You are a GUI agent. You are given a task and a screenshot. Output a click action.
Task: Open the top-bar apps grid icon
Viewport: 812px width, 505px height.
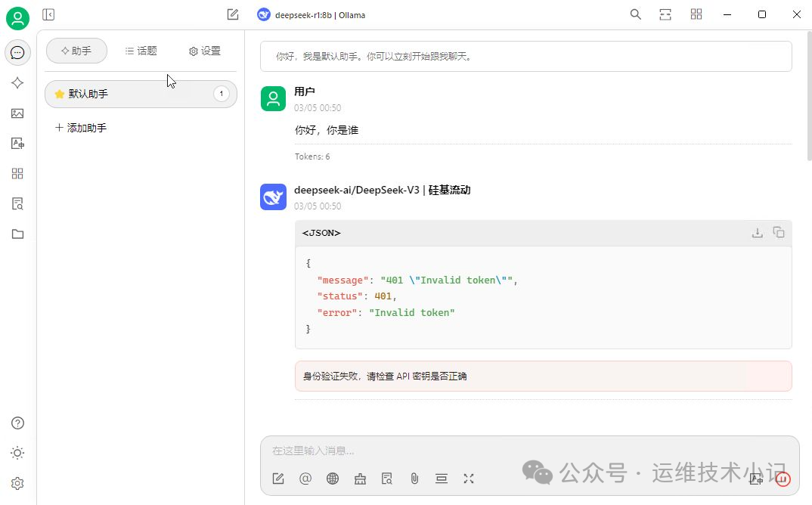pyautogui.click(x=696, y=14)
